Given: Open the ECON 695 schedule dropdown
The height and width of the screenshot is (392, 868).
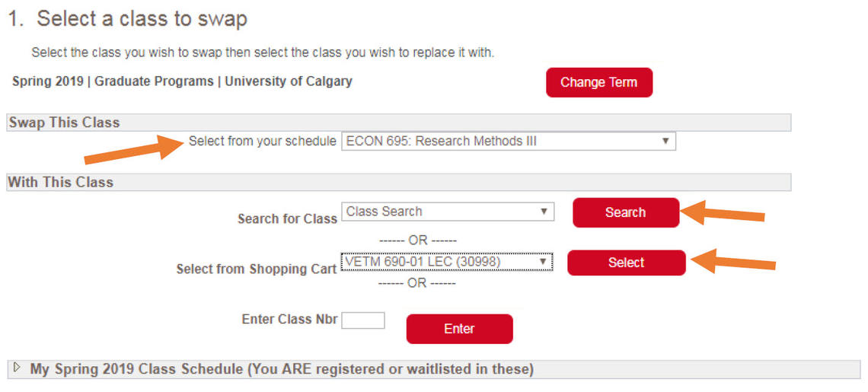Looking at the screenshot, I should pyautogui.click(x=508, y=142).
